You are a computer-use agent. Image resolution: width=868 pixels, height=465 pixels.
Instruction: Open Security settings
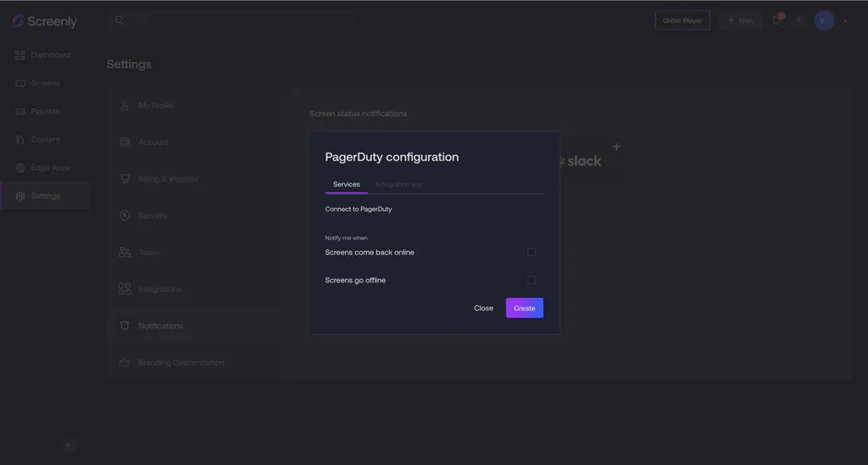(153, 216)
